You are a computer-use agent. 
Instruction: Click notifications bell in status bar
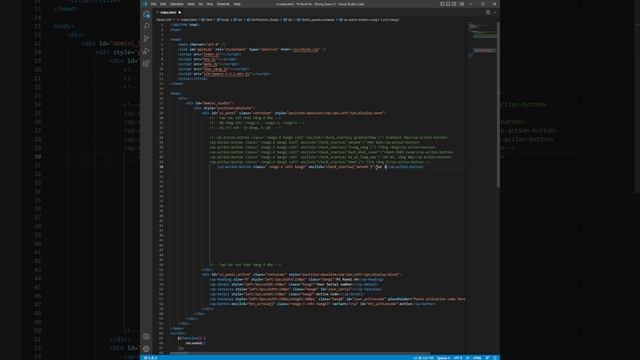(495, 358)
